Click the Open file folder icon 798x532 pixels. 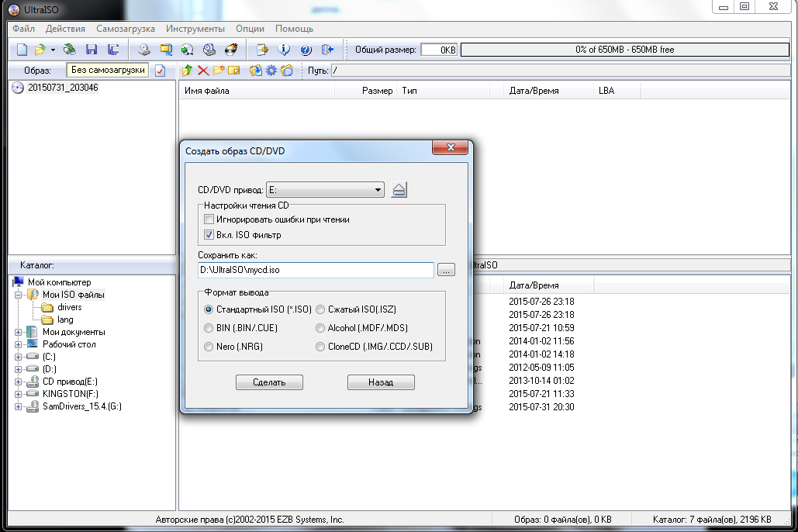(x=40, y=50)
